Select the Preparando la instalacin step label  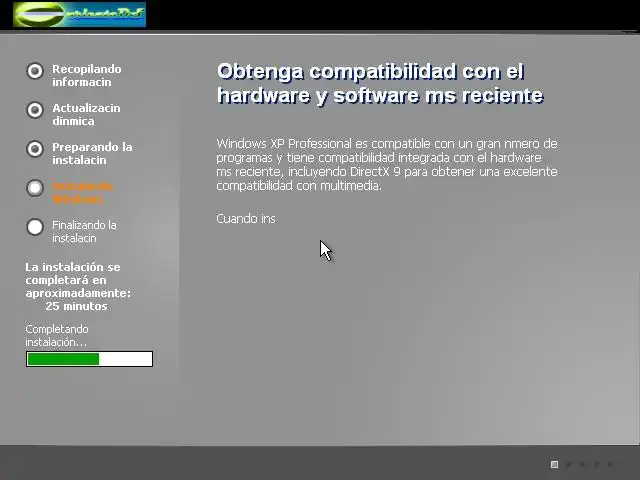pyautogui.click(x=92, y=153)
